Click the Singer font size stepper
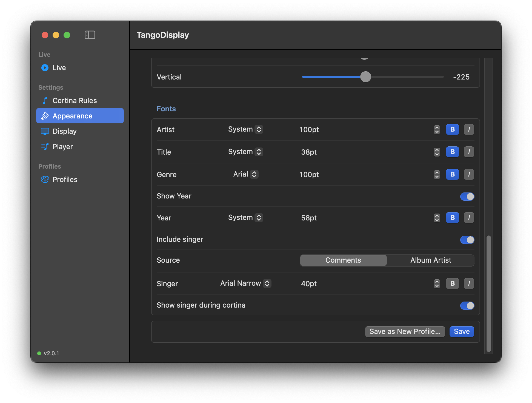 click(437, 283)
